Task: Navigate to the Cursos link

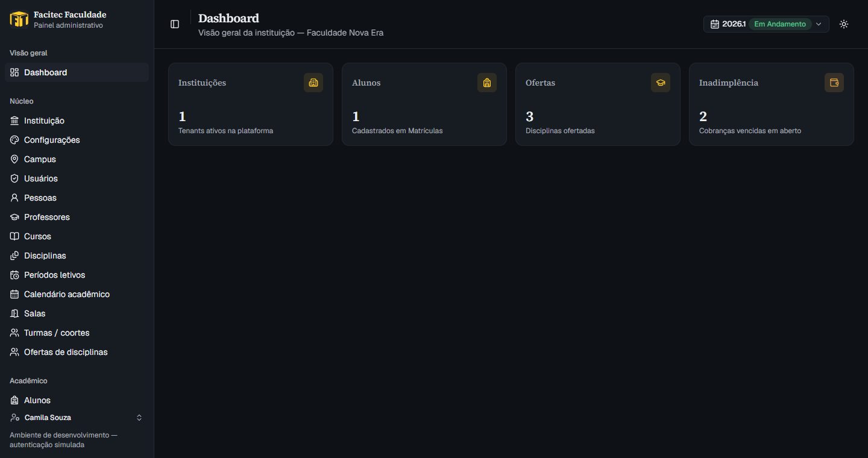Action: click(x=77, y=236)
